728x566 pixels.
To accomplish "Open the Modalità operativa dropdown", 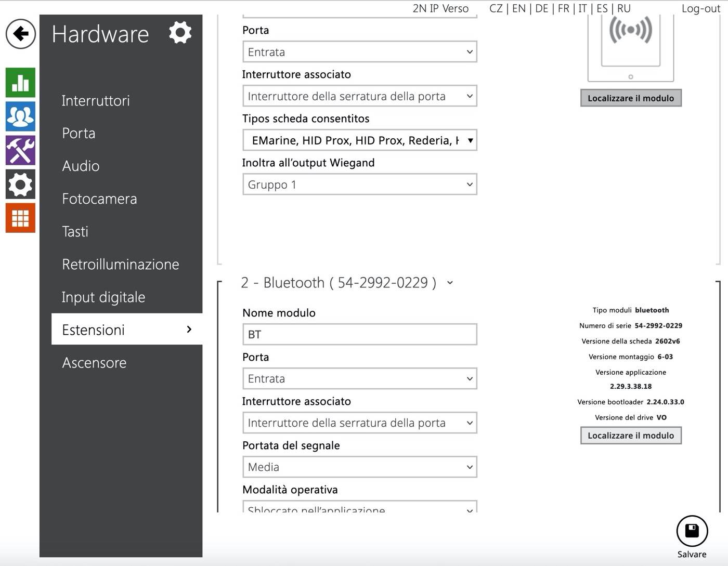I will click(360, 507).
